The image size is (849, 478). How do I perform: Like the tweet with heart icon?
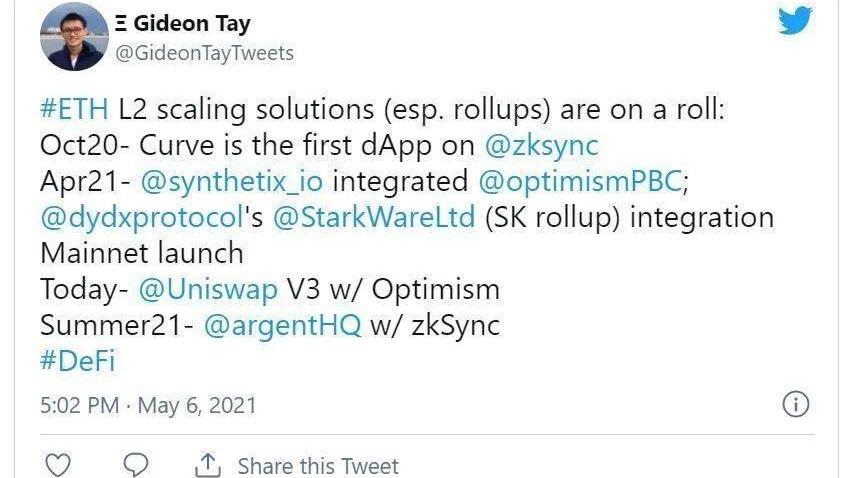point(59,465)
